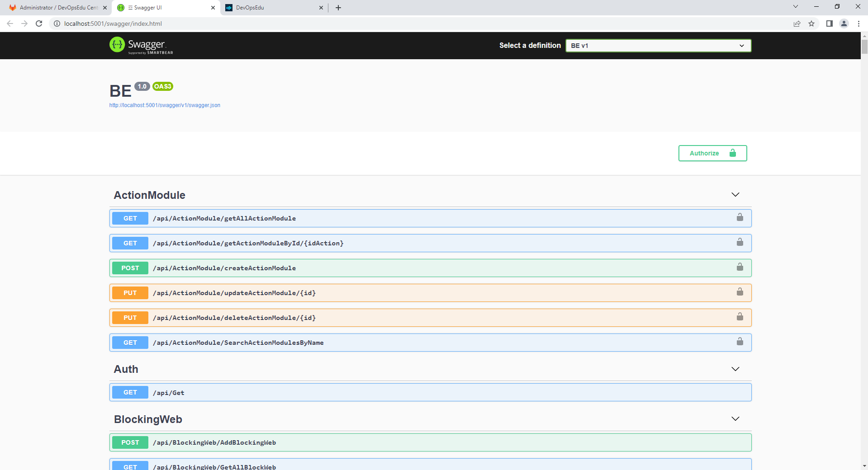Expand POST AddBlockingWeb endpoint
868x470 pixels.
click(430, 442)
